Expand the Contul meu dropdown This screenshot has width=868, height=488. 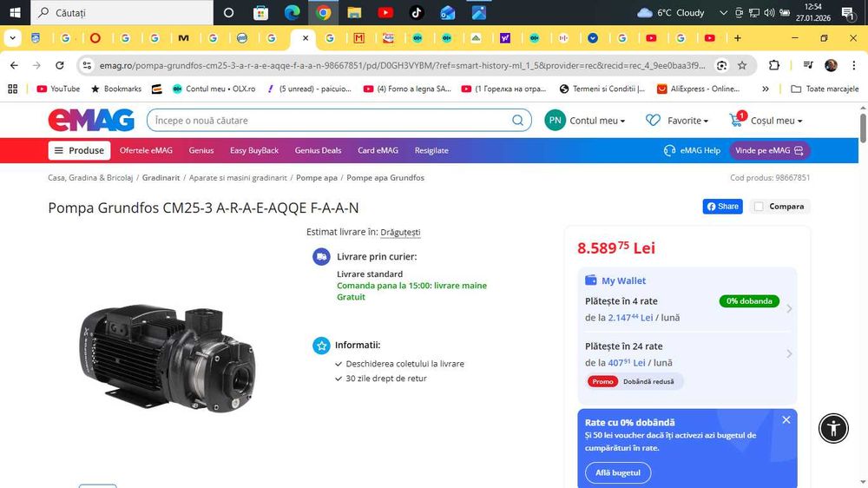click(x=597, y=120)
